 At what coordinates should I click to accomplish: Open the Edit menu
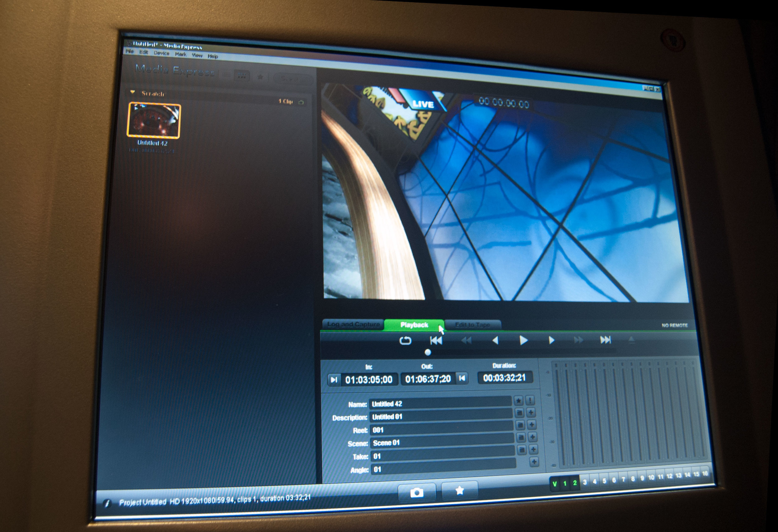click(x=143, y=52)
